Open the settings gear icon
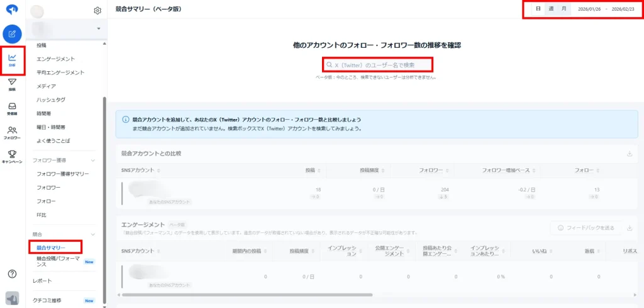 [x=97, y=11]
